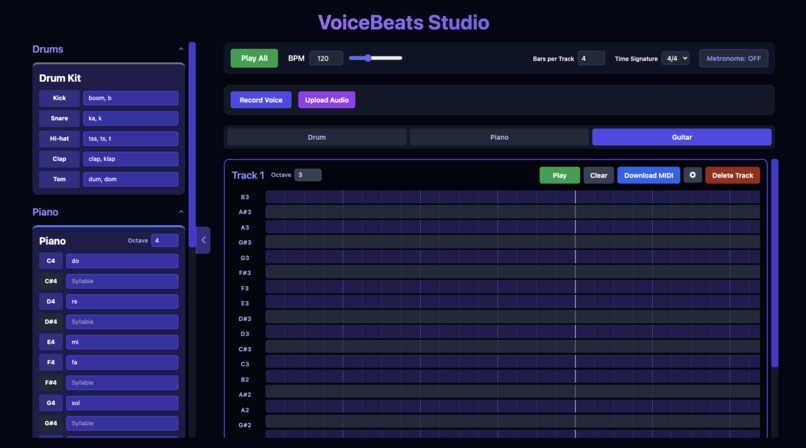Switch to the Drum tab
806x448 pixels.
(317, 137)
